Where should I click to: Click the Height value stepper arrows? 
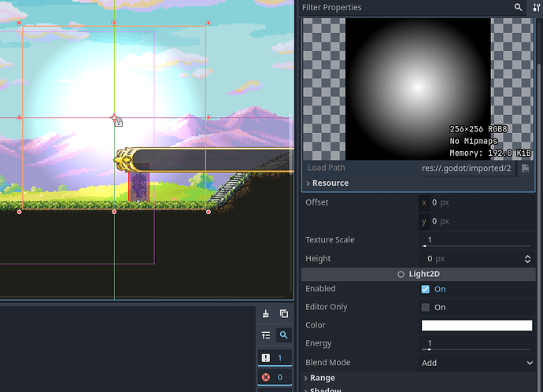point(527,259)
